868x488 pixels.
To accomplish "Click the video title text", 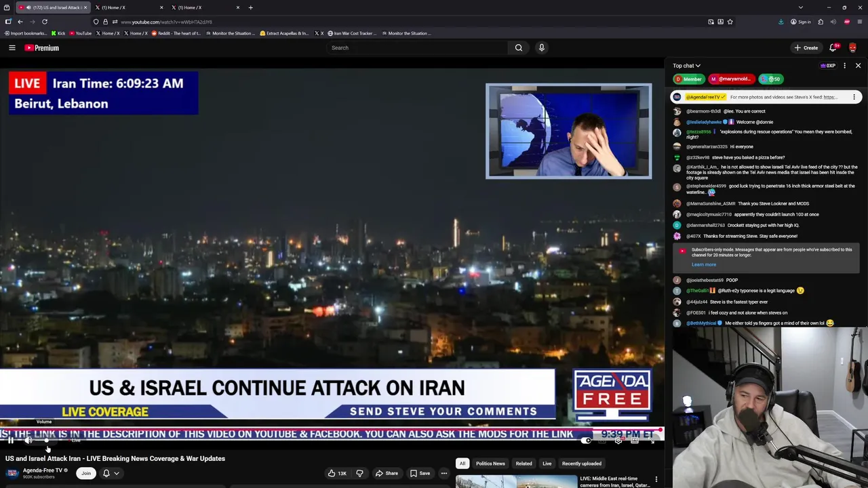I will pyautogui.click(x=115, y=458).
